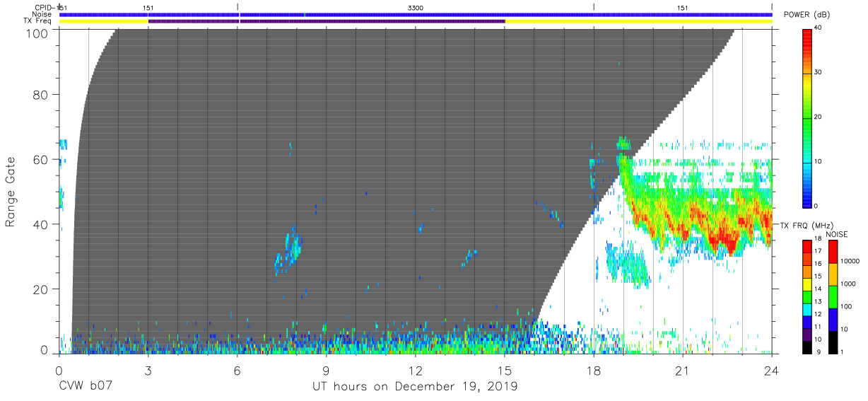Click the POWER (dB) rainbow colorbar

(808, 117)
